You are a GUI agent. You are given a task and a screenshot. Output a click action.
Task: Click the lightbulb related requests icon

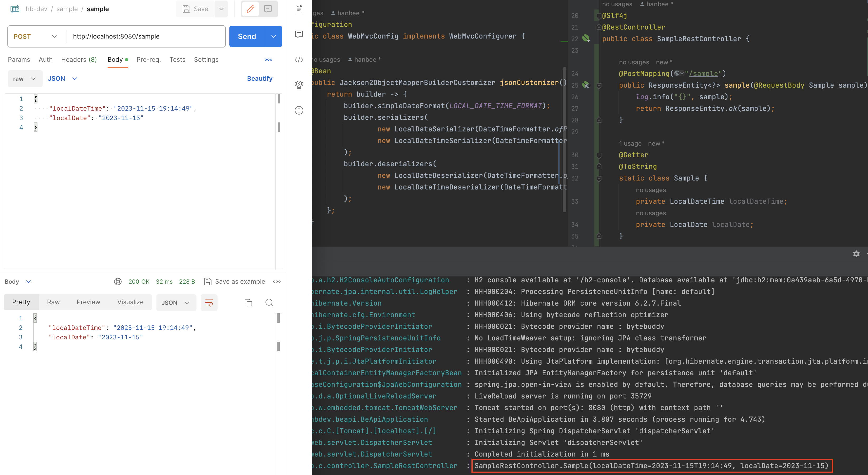[x=299, y=85]
